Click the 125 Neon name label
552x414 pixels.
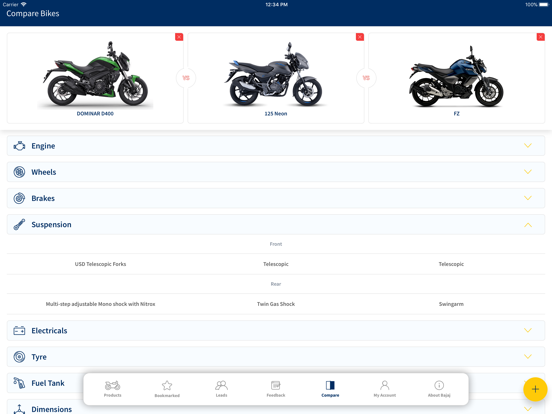[x=276, y=114]
